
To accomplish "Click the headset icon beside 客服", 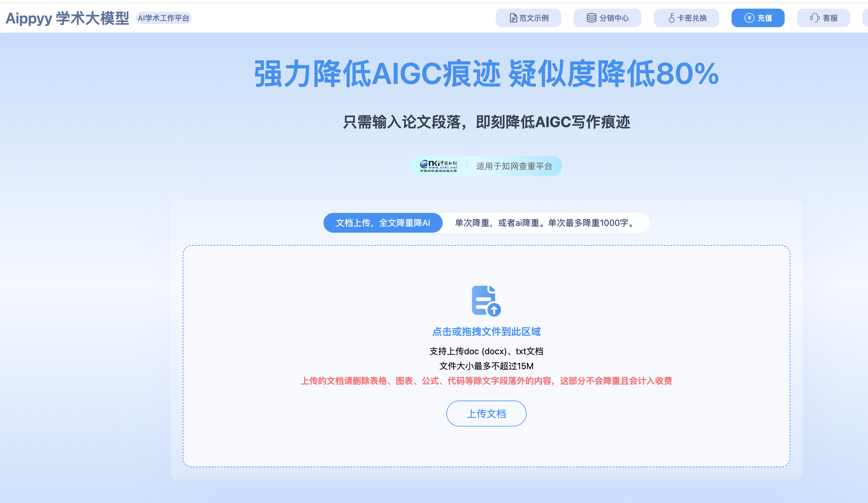I will [815, 18].
